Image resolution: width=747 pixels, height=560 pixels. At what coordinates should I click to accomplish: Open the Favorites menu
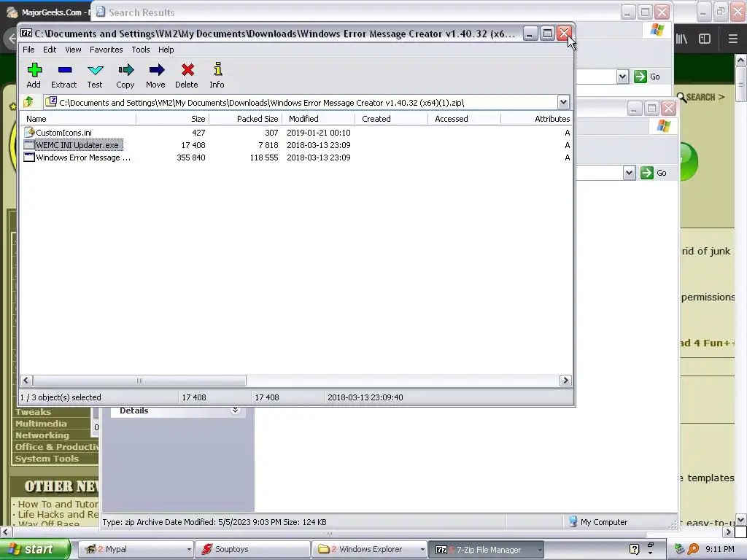click(x=107, y=50)
